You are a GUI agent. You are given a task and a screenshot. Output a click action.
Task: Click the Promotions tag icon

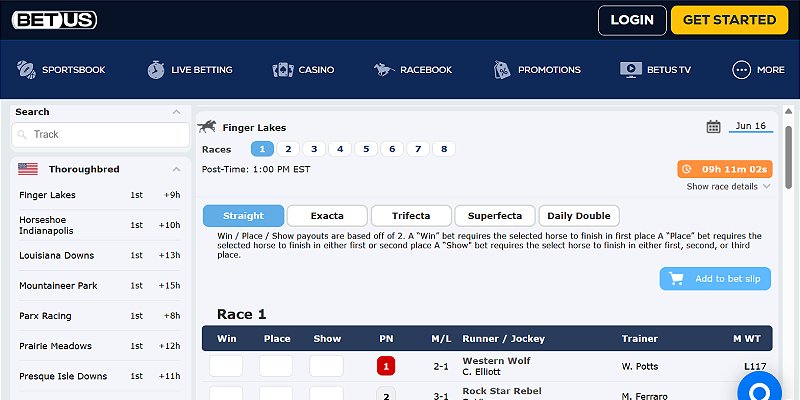502,70
